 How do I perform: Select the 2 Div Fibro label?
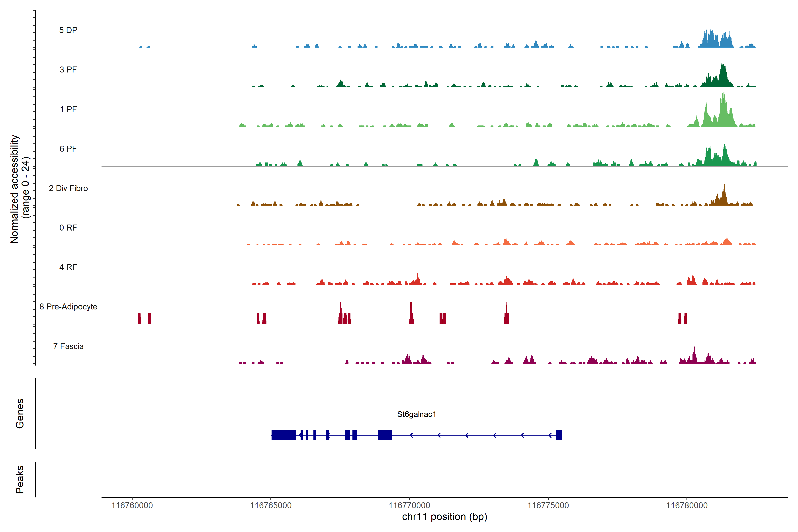point(68,188)
